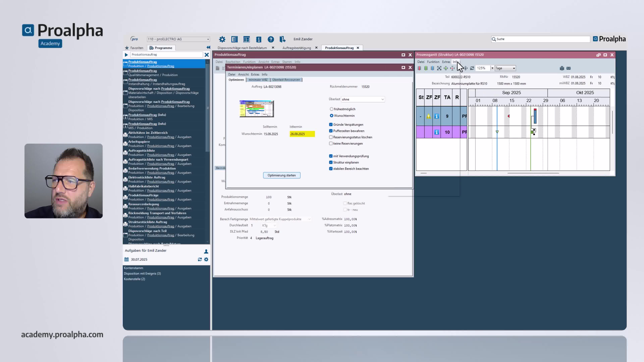The height and width of the screenshot is (362, 644).
Task: Open the settings gear icon in the top toolbar
Action: pyautogui.click(x=222, y=39)
